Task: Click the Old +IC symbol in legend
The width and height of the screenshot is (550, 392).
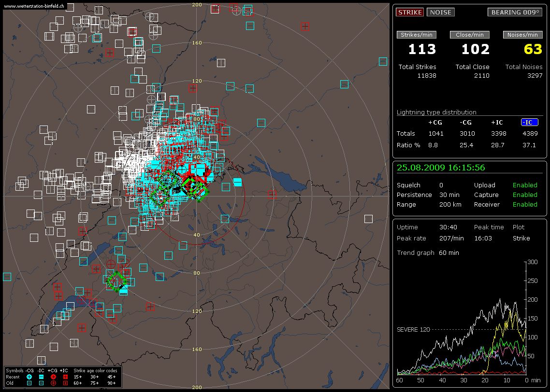Action: [65, 383]
